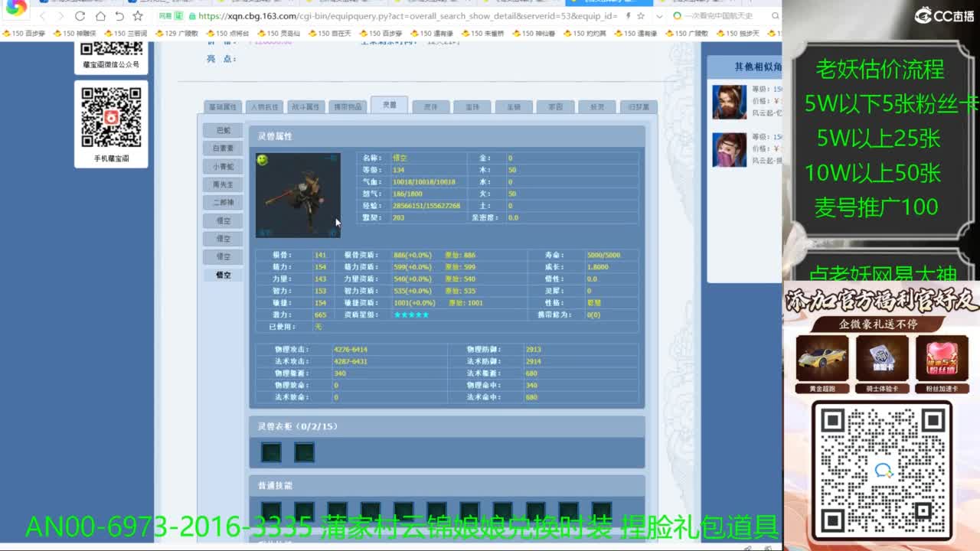Viewport: 980px width, 551px height.
Task: Click the undo-close-tab arrow icon
Action: click(119, 16)
